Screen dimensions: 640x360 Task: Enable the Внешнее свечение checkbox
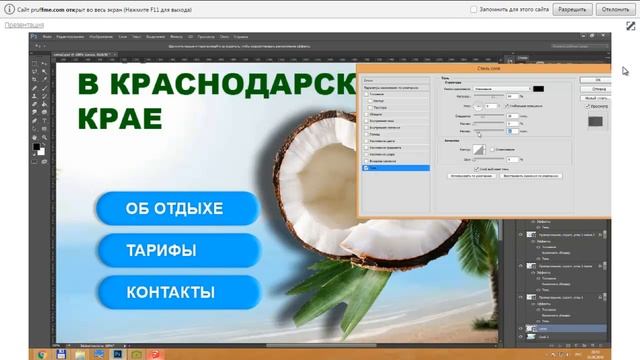pos(366,161)
